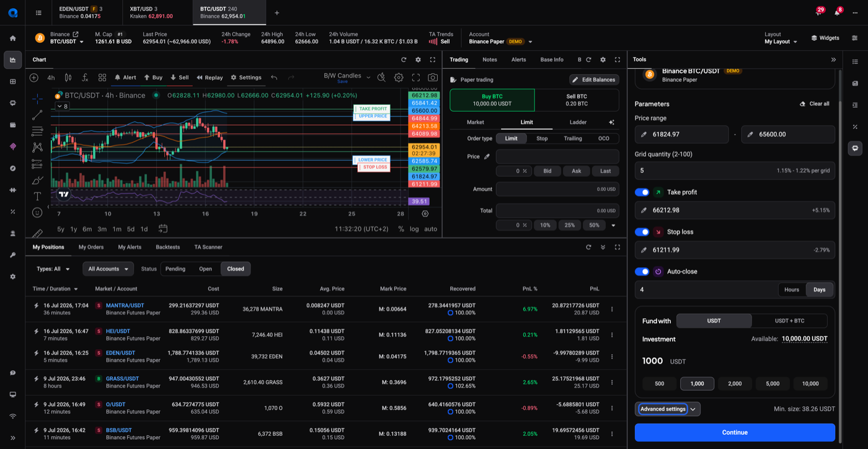This screenshot has width=868, height=449.
Task: Select Buy BTC side
Action: point(492,100)
